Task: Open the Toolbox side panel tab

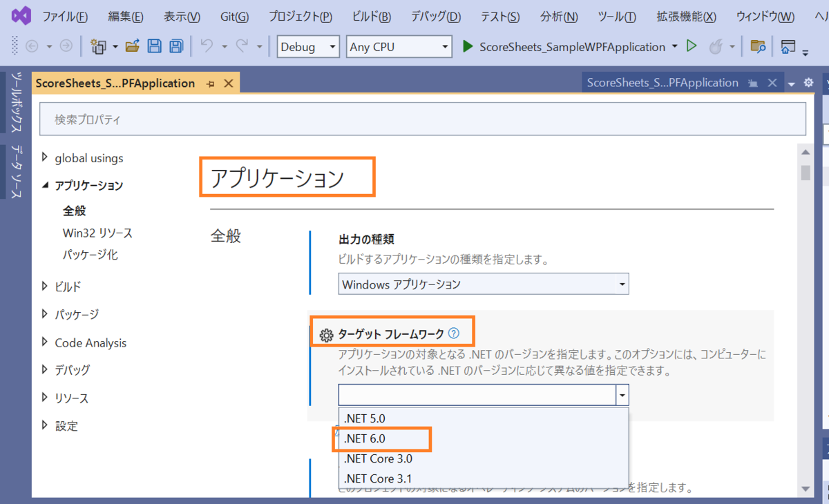Action: 17,103
